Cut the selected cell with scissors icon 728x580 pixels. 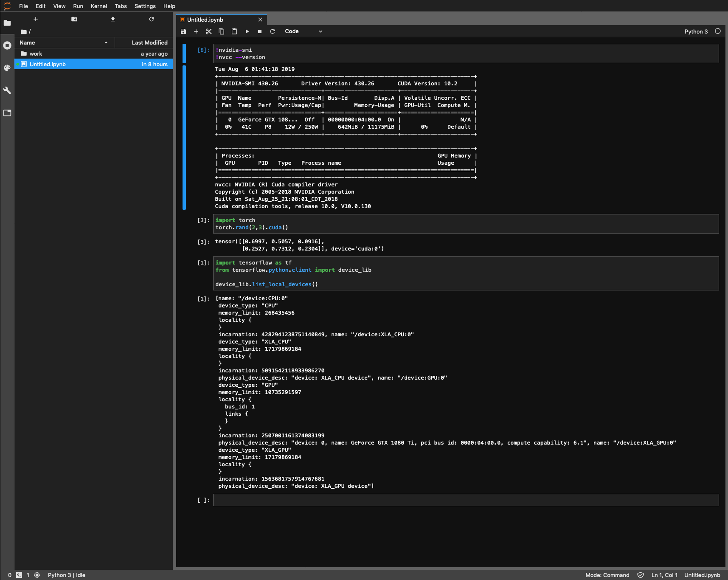(209, 31)
